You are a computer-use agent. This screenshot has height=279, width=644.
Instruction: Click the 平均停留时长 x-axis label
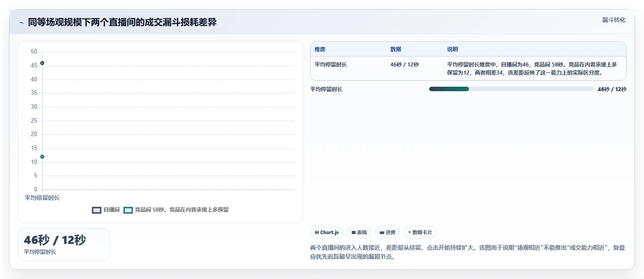tap(42, 198)
